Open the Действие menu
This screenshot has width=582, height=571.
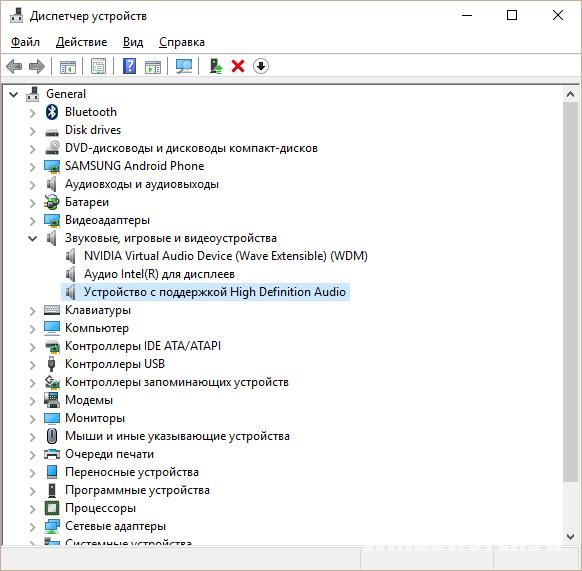click(x=81, y=42)
